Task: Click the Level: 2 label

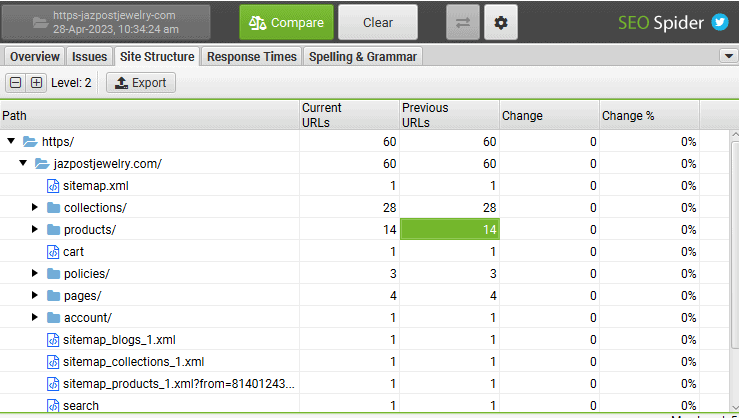Action: [x=71, y=83]
